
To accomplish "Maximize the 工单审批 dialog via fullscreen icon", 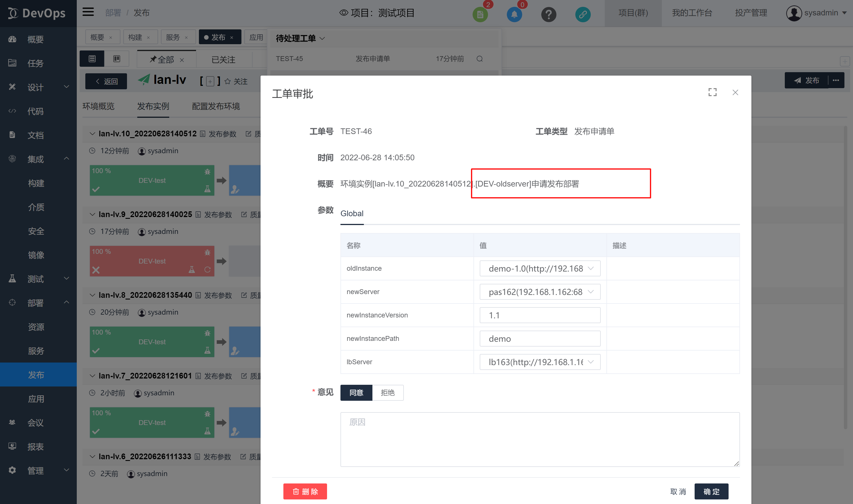I will pos(713,92).
